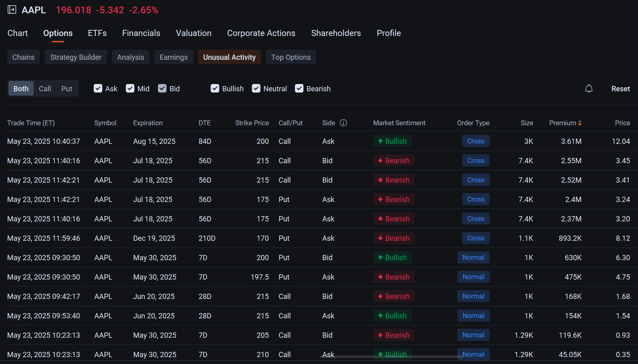Open the Corporate Actions tab

click(261, 33)
